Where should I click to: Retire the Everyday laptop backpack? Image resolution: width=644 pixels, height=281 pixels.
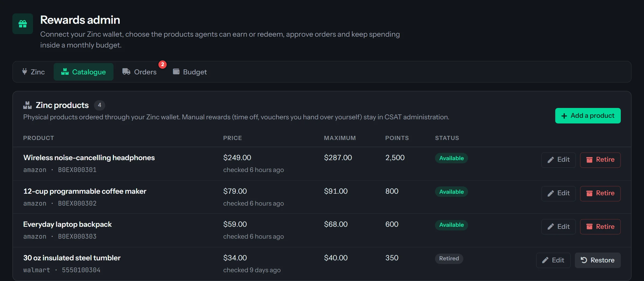tap(600, 227)
